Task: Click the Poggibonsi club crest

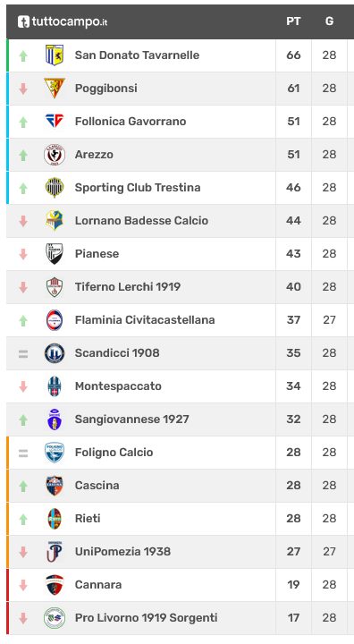Action: pyautogui.click(x=55, y=88)
